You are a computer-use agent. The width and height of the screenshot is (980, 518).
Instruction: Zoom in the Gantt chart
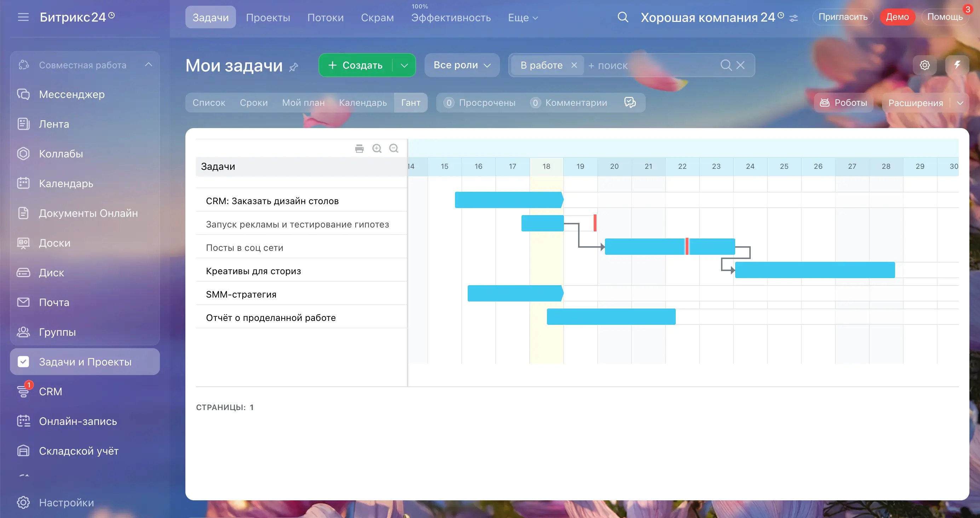click(x=377, y=149)
